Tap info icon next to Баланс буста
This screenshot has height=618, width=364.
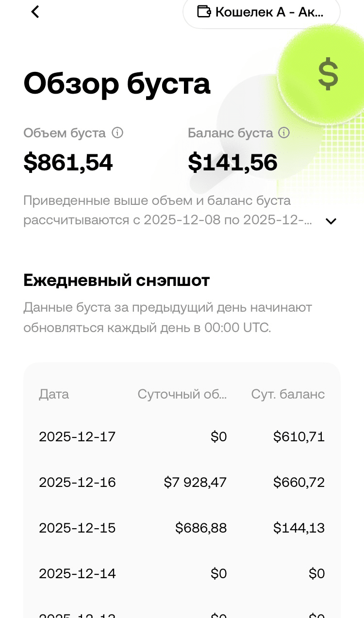284,133
